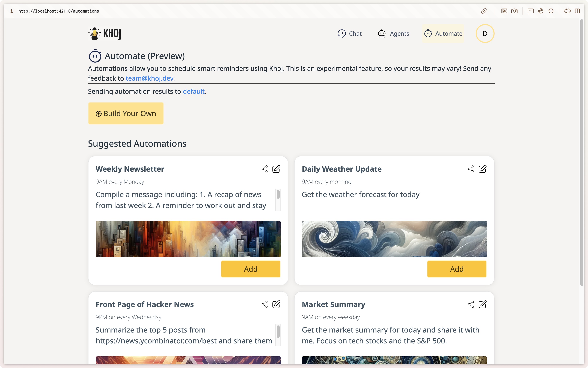Click the Daily Weather swirling clouds image
This screenshot has height=368, width=588.
coord(394,239)
